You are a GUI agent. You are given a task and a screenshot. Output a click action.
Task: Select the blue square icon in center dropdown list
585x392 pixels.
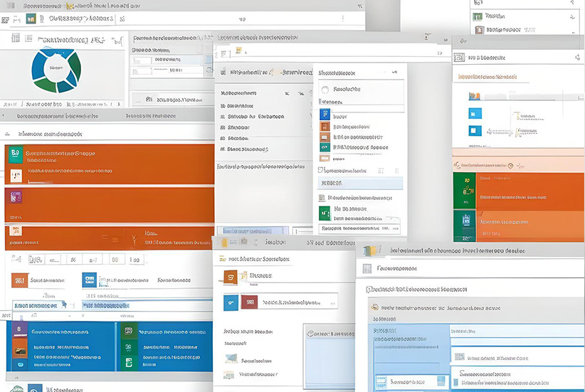[x=325, y=115]
